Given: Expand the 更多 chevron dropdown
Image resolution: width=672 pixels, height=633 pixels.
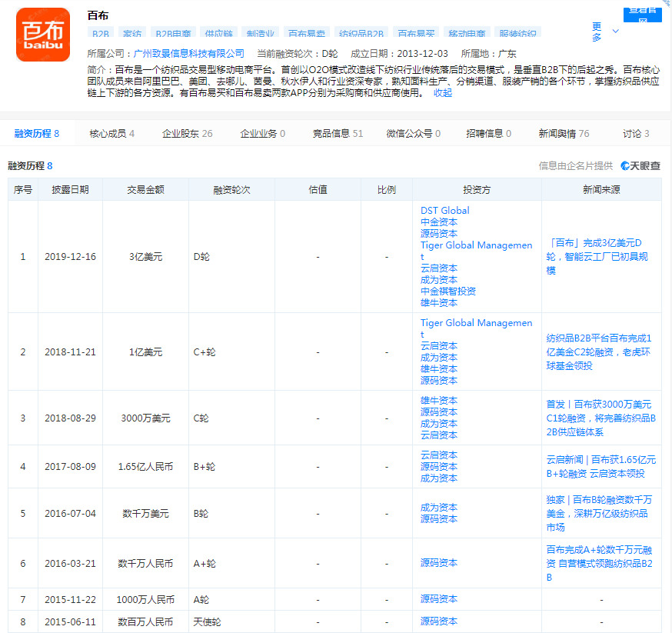Looking at the screenshot, I should coord(615,32).
